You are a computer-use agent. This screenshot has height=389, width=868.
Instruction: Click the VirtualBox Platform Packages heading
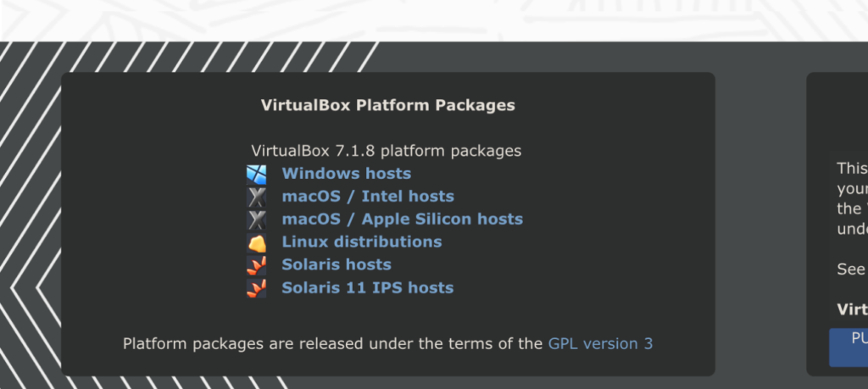388,105
